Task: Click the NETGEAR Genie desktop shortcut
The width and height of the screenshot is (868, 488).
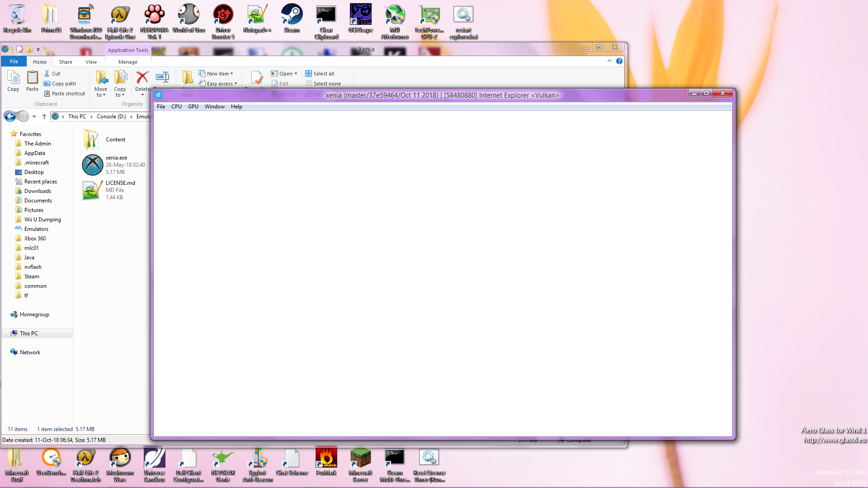Action: 223,465
